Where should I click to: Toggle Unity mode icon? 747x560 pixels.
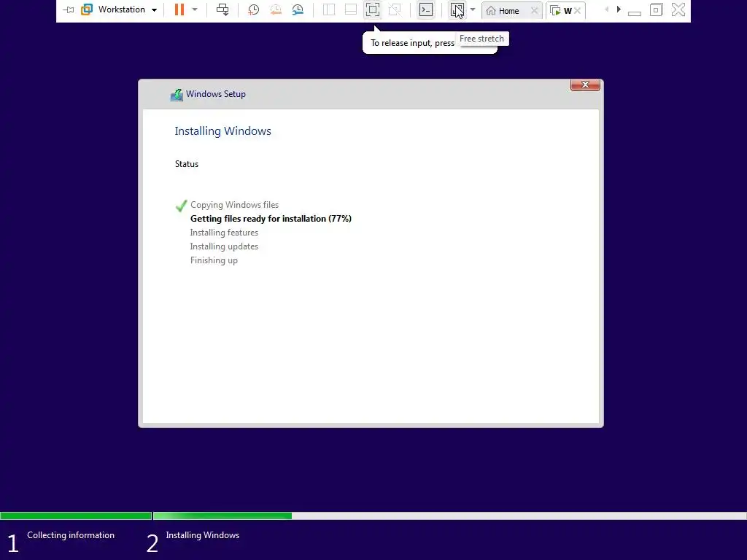click(x=395, y=9)
